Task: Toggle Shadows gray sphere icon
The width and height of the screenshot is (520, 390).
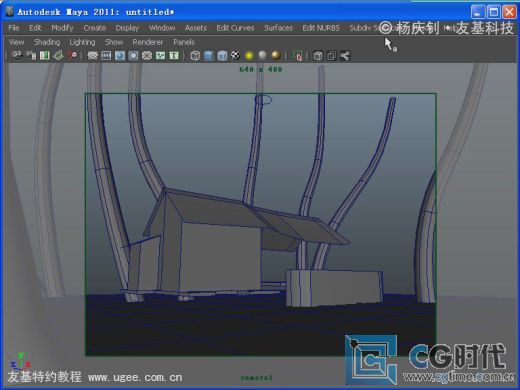Action: coord(263,55)
